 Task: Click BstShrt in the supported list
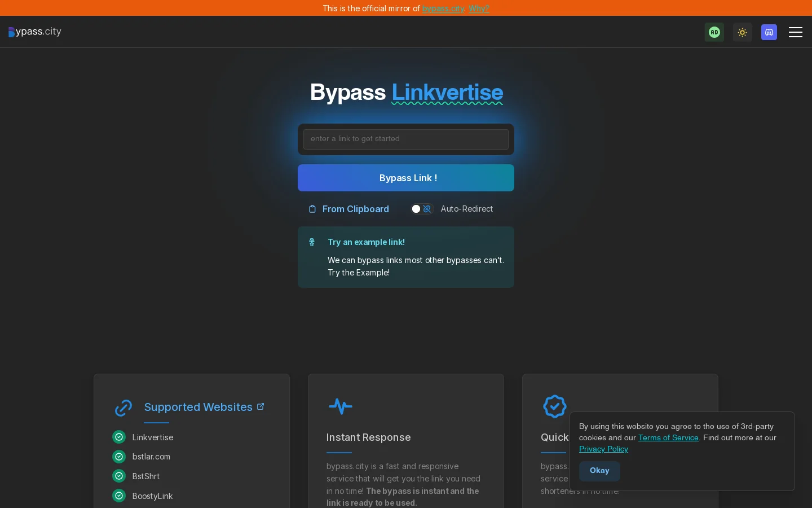pyautogui.click(x=146, y=476)
